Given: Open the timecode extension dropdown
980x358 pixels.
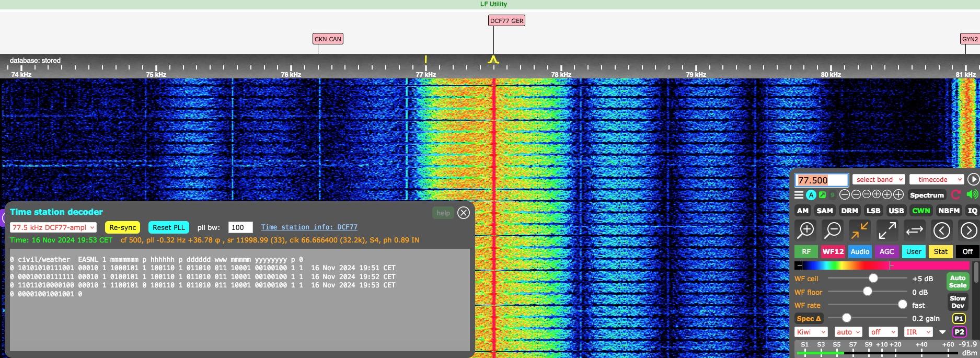Looking at the screenshot, I should 936,180.
